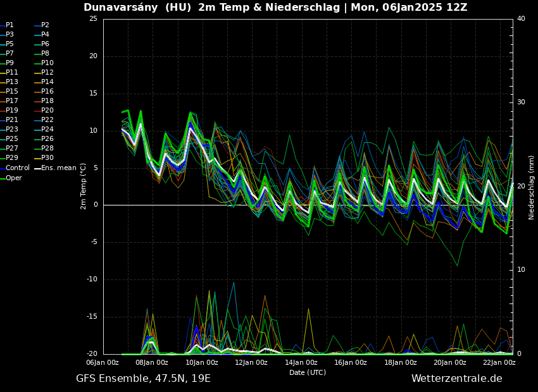Select the Oper legend entry
The height and width of the screenshot is (392, 538).
[14, 178]
